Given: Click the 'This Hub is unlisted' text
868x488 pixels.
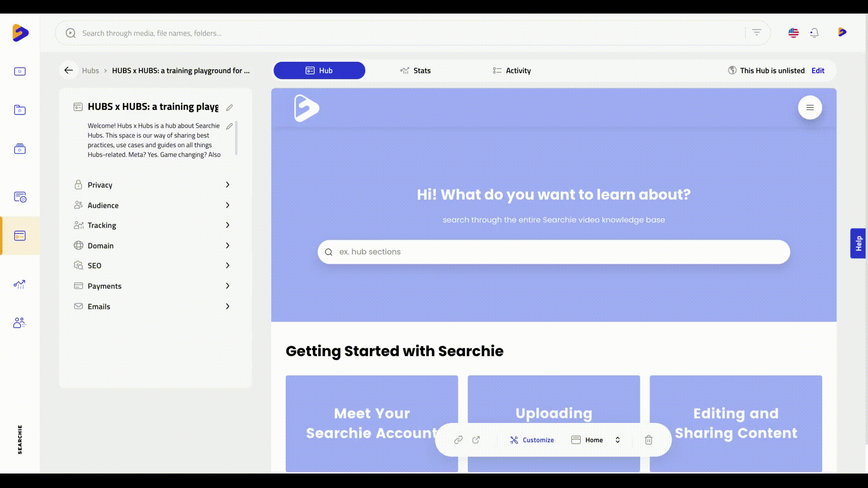Looking at the screenshot, I should click(772, 70).
